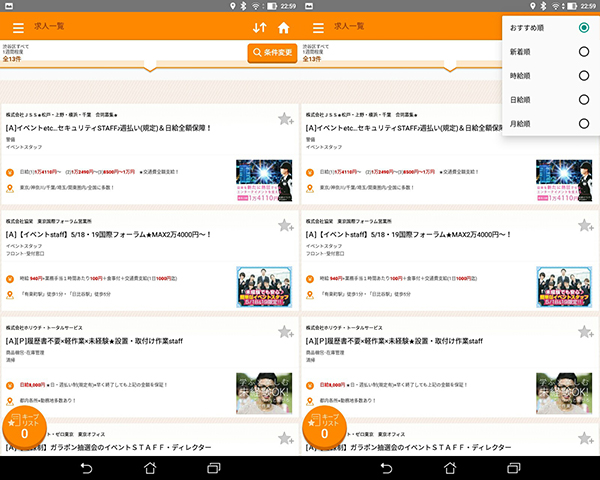
Task: Choose the 日給順 sort menu label
Action: tap(520, 100)
